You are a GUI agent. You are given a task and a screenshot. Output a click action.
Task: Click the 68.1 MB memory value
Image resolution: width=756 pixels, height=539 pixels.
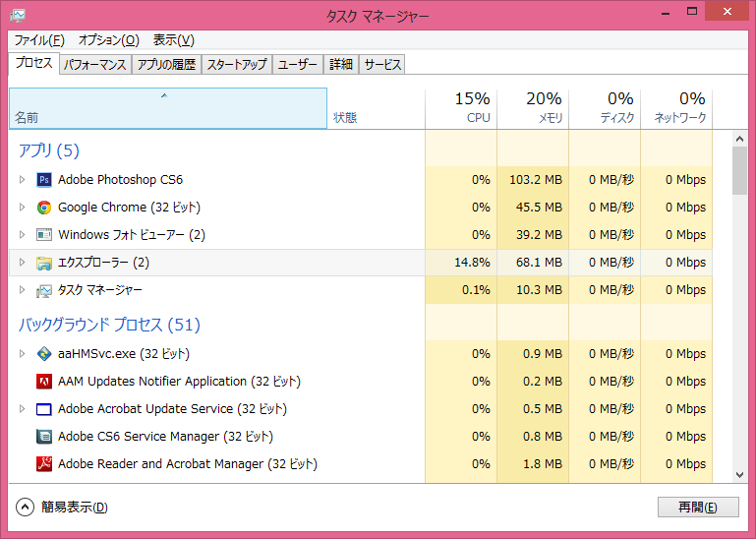(x=539, y=262)
